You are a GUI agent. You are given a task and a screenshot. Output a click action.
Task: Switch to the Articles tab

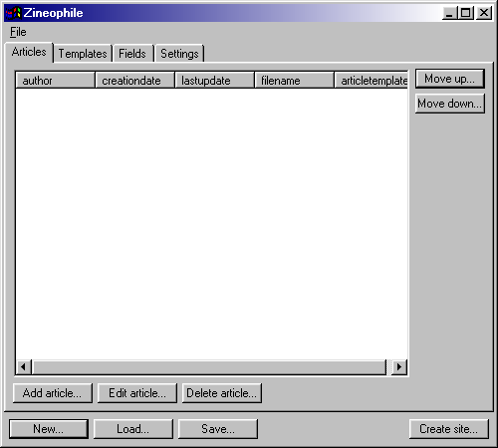point(29,52)
